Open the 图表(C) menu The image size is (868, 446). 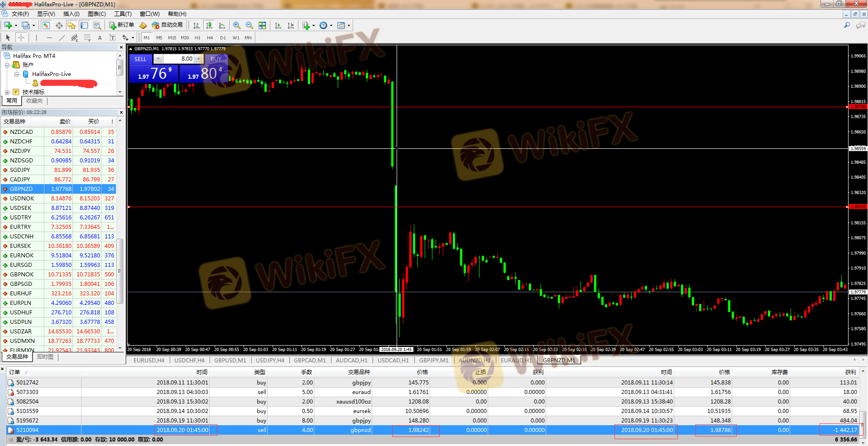pos(96,14)
